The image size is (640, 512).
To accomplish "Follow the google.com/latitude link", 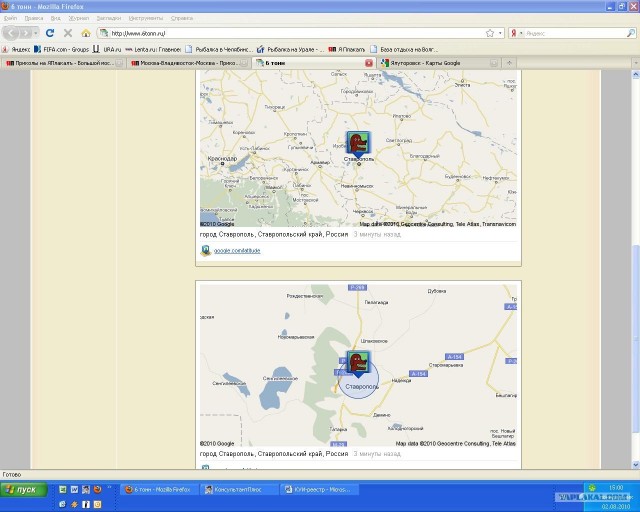I will [237, 251].
